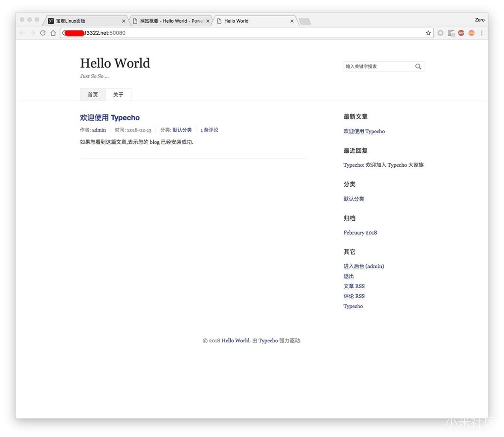
Task: Click the search magnifier icon
Action: [x=418, y=67]
